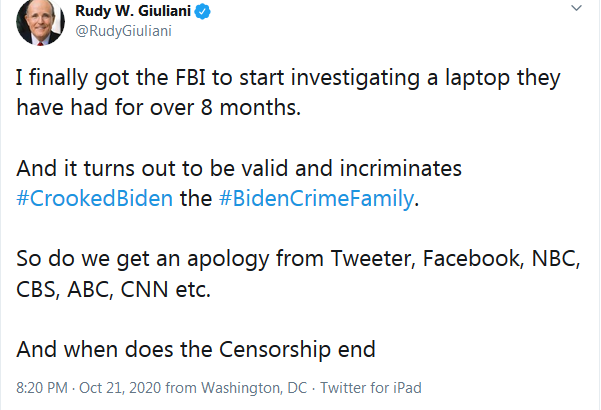The width and height of the screenshot is (601, 410).
Task: Click the word 'Tweeter' in the tweet
Action: (x=373, y=259)
